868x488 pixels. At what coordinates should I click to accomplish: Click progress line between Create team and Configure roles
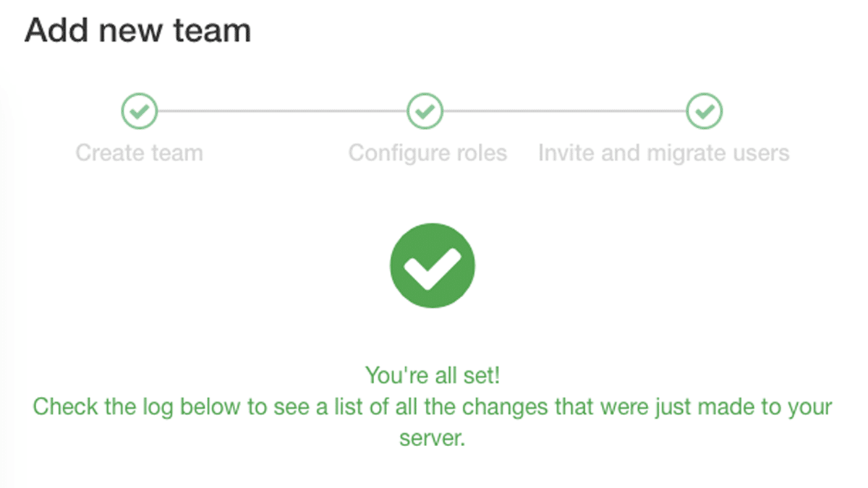[282, 111]
